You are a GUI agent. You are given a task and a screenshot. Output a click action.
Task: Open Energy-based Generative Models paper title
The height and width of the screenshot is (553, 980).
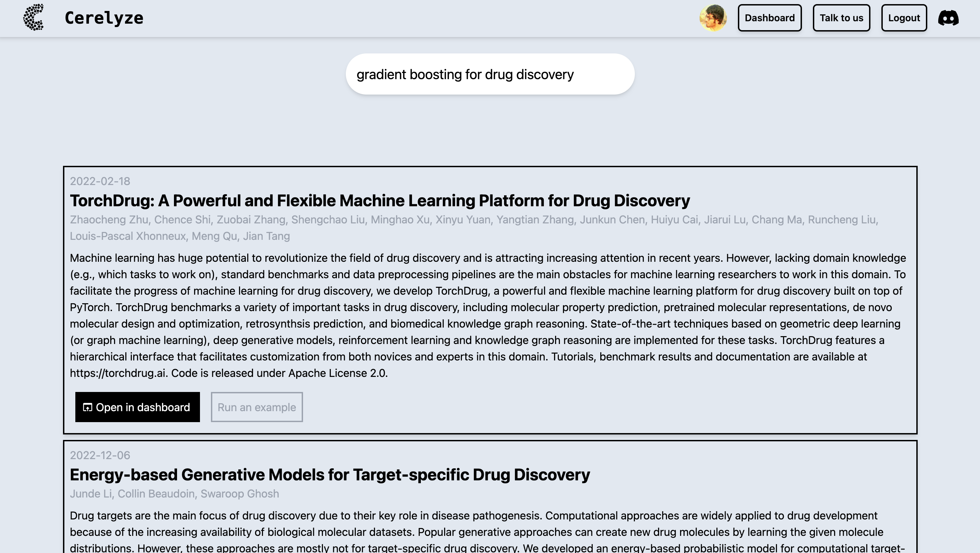coord(329,475)
